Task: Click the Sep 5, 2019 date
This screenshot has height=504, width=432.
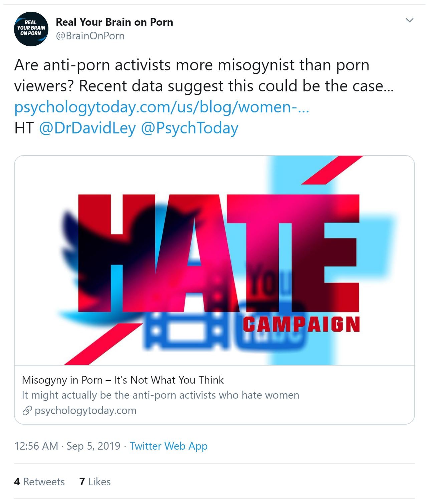Action: coord(93,446)
